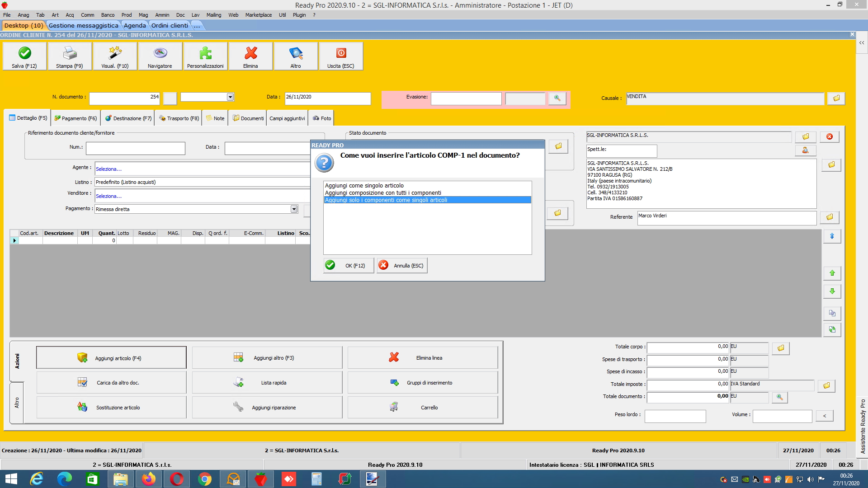
Task: Open the Note tab
Action: coord(215,118)
